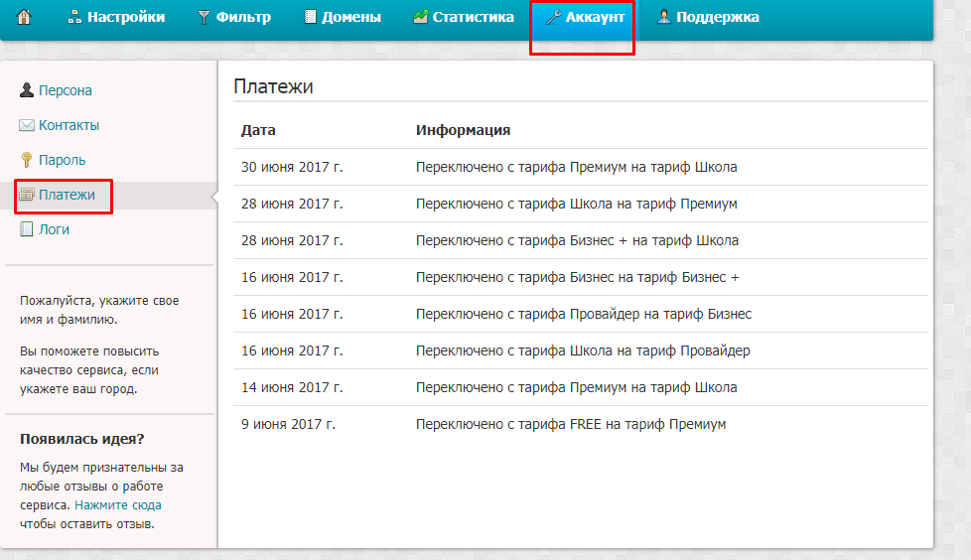Click the 'Нажмите сюда' feedback link

(x=118, y=504)
